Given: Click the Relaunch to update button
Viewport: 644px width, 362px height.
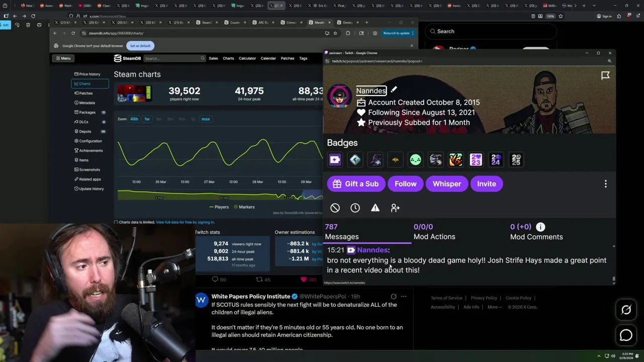Looking at the screenshot, I should click(x=396, y=33).
